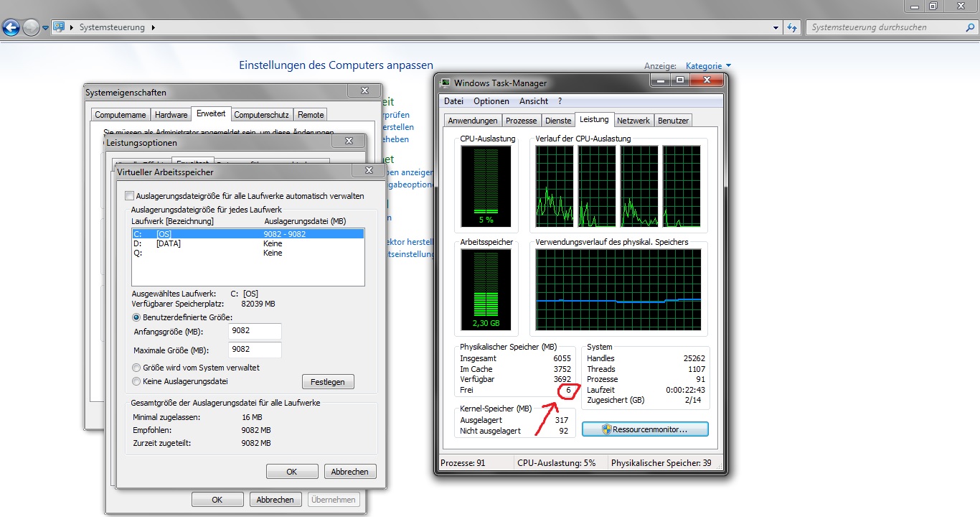Go back with the Control Panel back arrow
Image resolution: width=980 pixels, height=527 pixels.
(x=11, y=27)
